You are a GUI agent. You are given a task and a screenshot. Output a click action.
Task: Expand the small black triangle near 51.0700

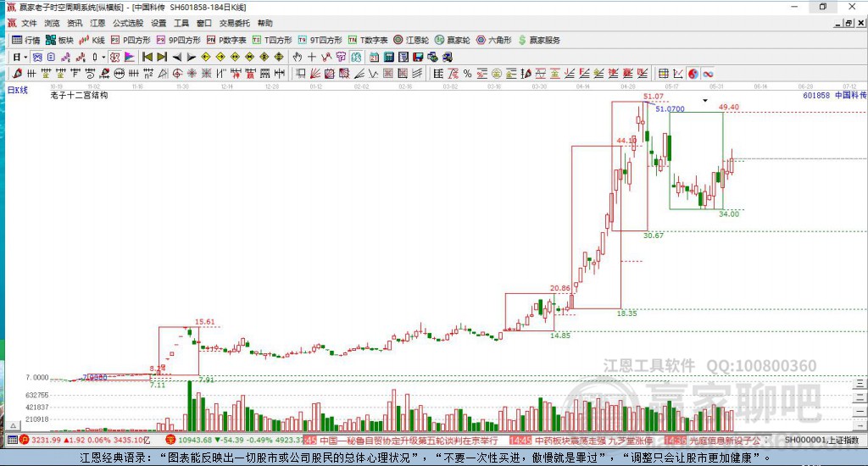click(x=705, y=101)
